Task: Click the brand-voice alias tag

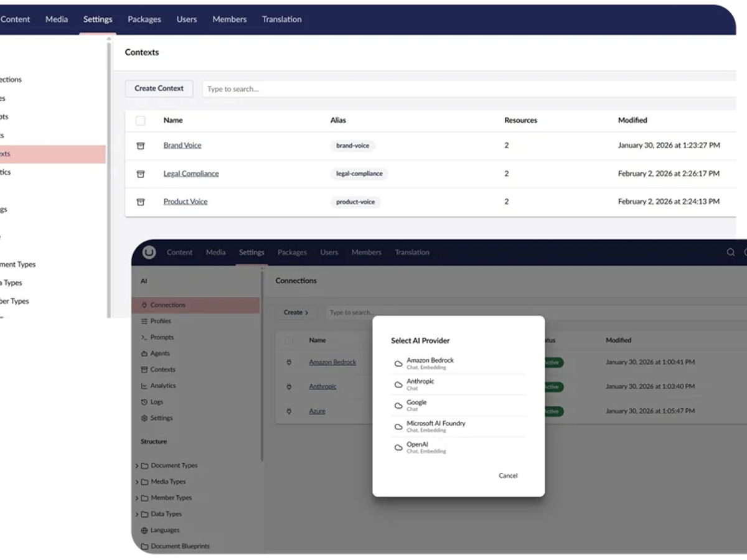Action: (x=353, y=146)
